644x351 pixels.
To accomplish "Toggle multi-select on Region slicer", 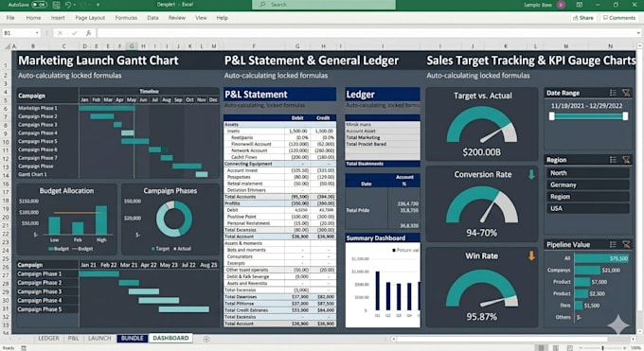I will [x=613, y=160].
